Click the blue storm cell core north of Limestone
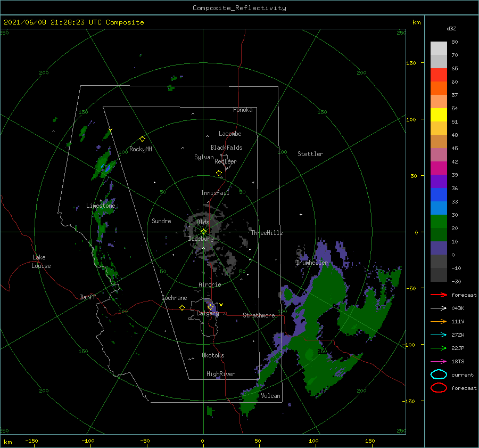Screen dimensions: 479x448 click(107, 168)
